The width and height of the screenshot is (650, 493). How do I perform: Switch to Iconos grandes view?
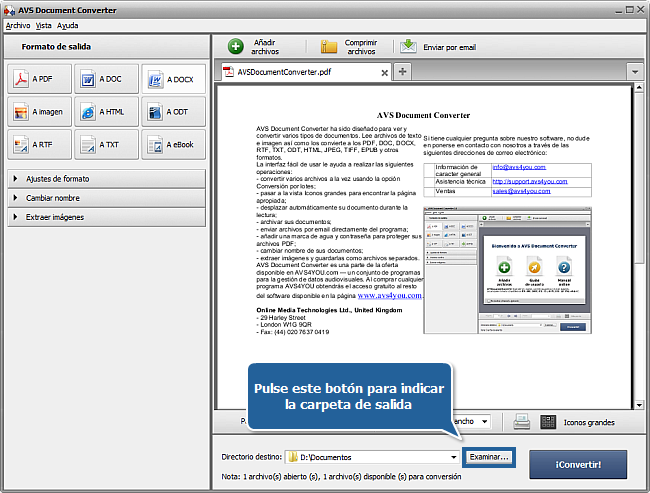point(547,422)
